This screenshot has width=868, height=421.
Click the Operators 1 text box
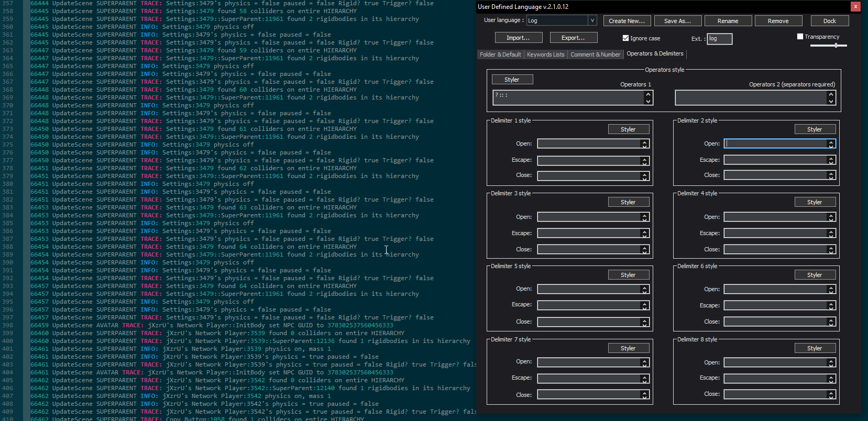pyautogui.click(x=568, y=97)
